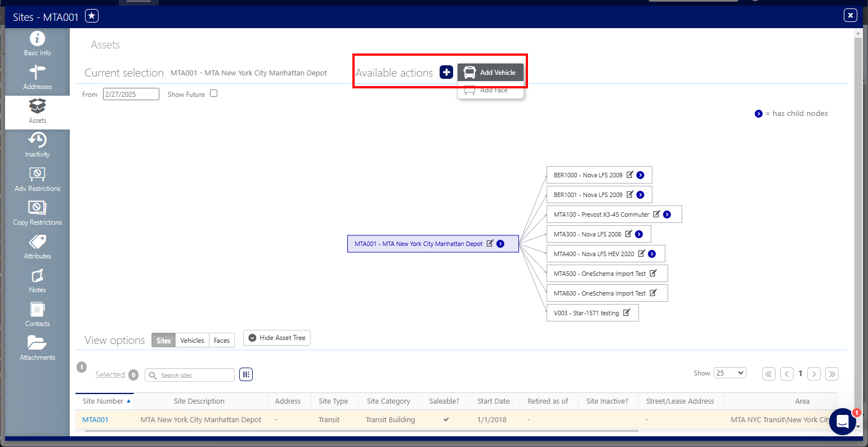Open the Notes section
The height and width of the screenshot is (447, 868).
point(37,281)
